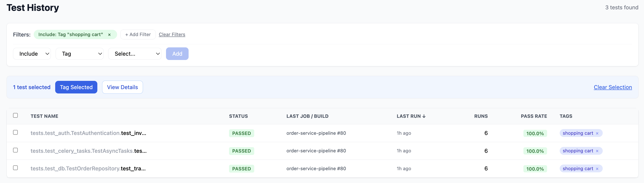
Task: Remove shopping cart tag from test_db row
Action: (x=597, y=169)
